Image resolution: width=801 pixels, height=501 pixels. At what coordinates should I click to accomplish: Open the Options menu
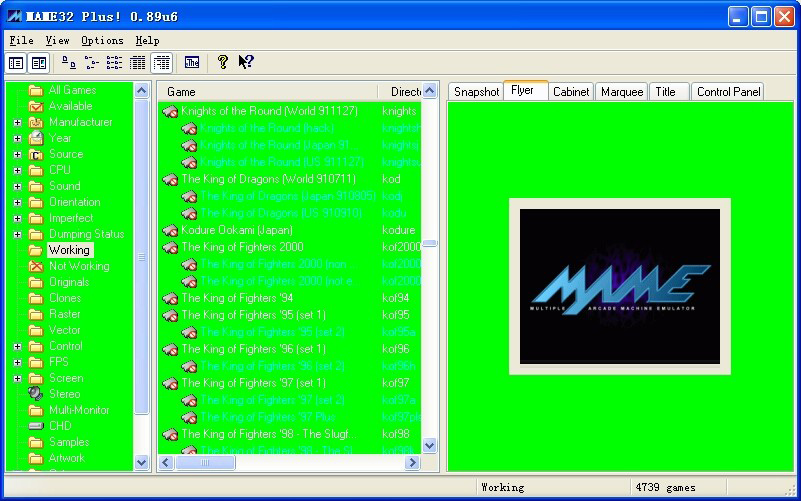pos(102,41)
